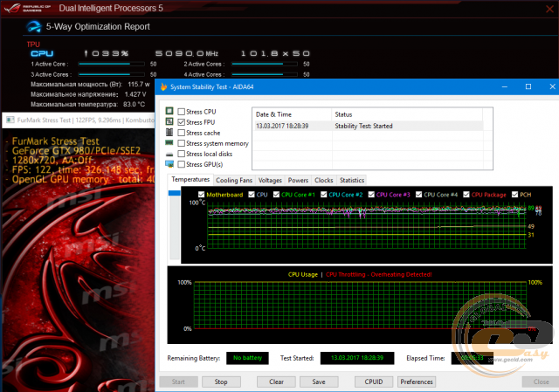
Task: Open the Powers tab
Action: pyautogui.click(x=298, y=181)
